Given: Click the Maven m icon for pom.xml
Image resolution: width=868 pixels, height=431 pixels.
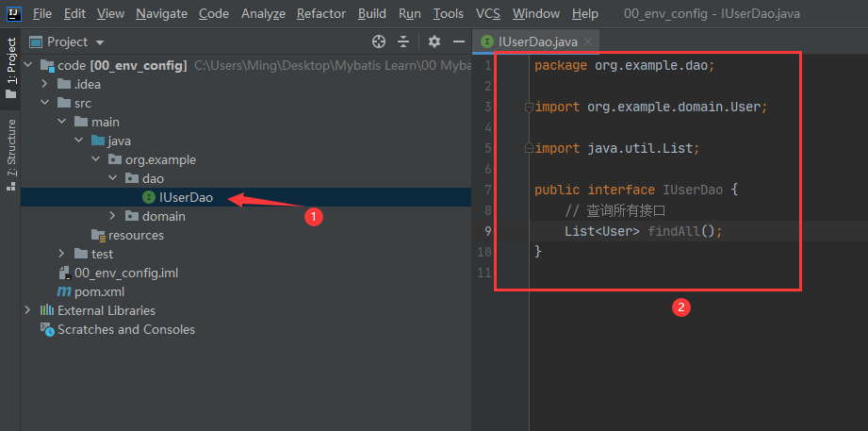Looking at the screenshot, I should [64, 292].
